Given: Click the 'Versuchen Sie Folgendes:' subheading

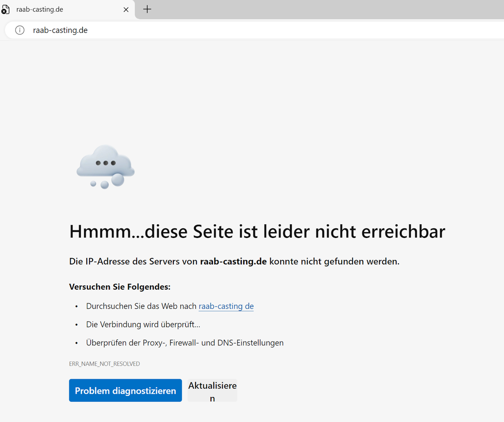Looking at the screenshot, I should click(x=120, y=287).
